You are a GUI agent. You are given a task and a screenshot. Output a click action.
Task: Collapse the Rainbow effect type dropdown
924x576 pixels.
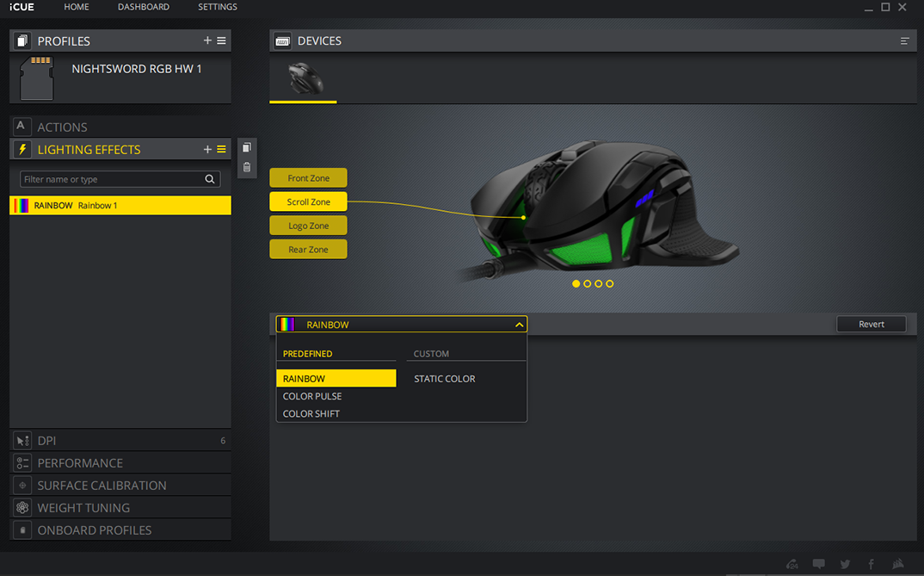click(519, 325)
